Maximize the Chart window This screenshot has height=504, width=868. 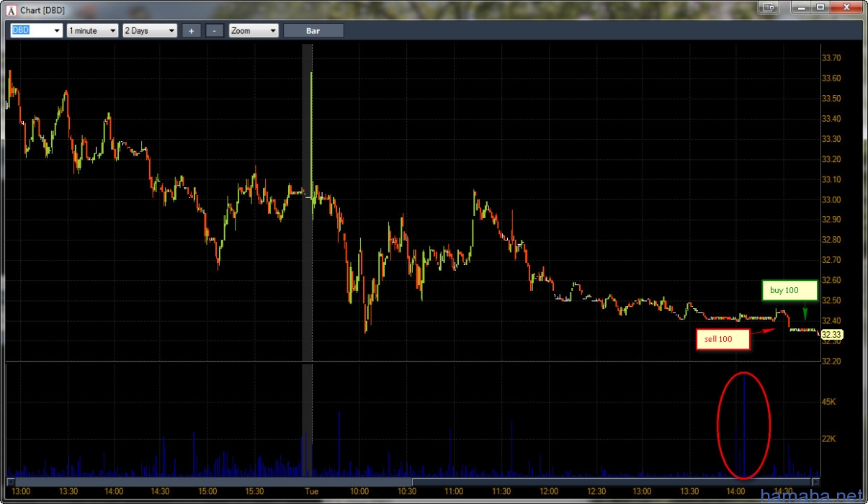pyautogui.click(x=820, y=7)
